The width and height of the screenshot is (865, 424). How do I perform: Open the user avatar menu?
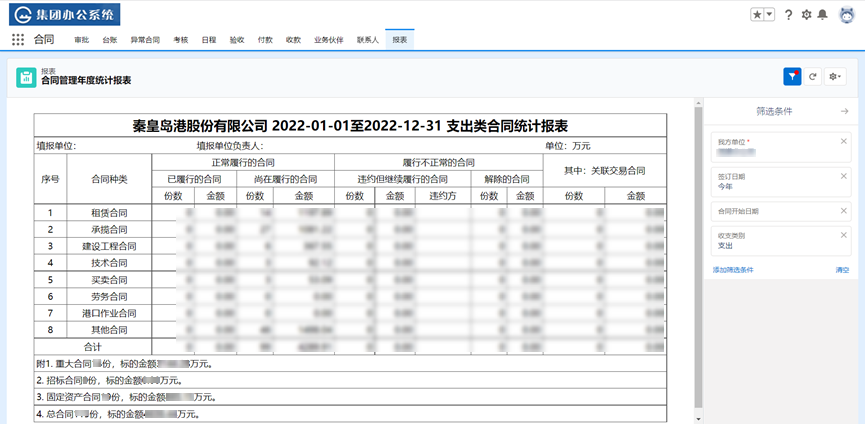[846, 15]
